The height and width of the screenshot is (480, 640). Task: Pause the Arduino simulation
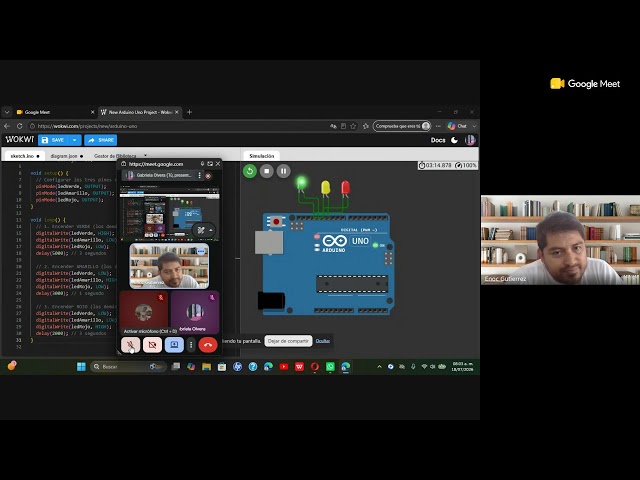pyautogui.click(x=284, y=171)
